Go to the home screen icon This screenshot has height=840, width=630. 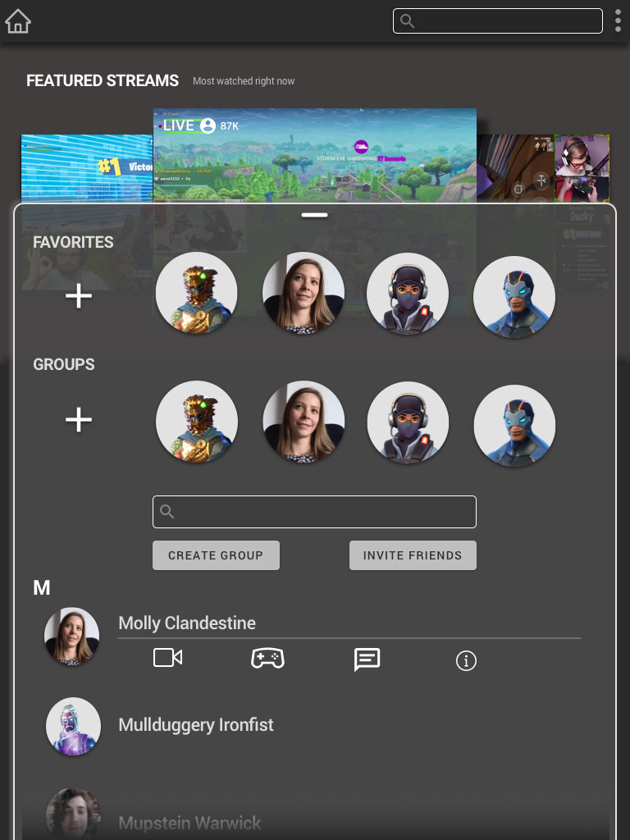(x=18, y=21)
